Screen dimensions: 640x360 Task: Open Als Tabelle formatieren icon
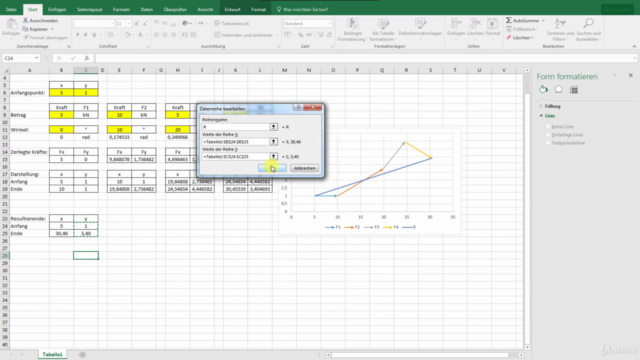383,24
